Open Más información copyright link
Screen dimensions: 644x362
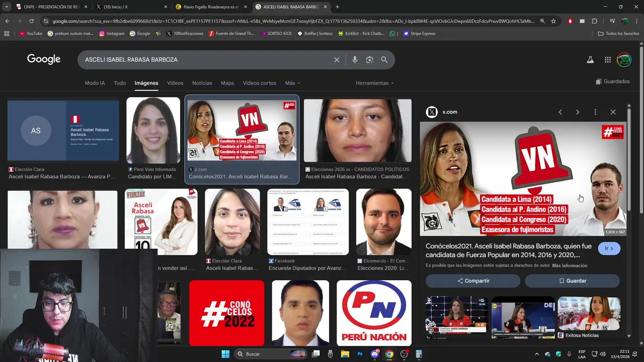tap(570, 265)
